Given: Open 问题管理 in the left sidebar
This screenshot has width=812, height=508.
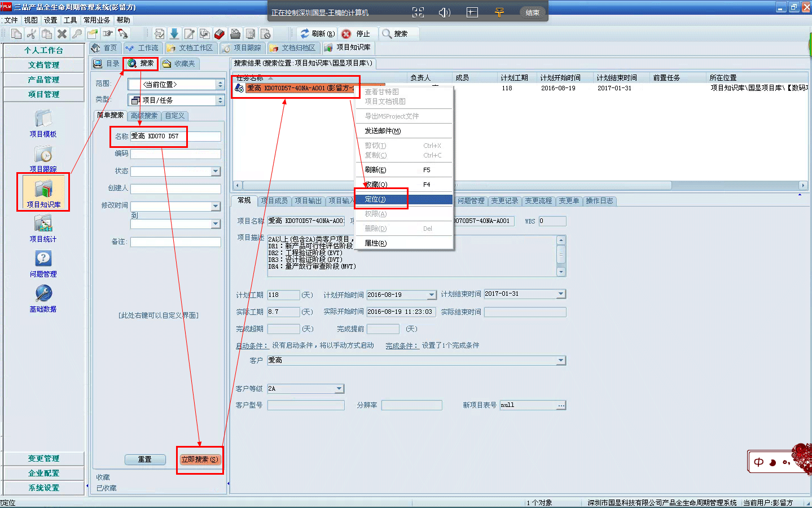Looking at the screenshot, I should (43, 260).
